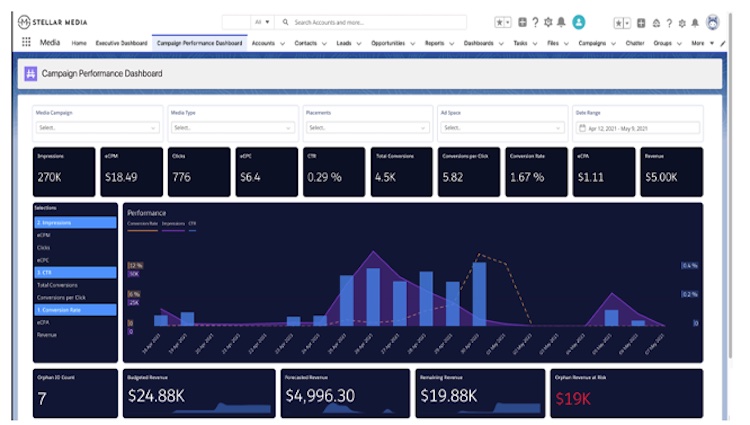
Task: Toggle eCPM in the Selections list
Action: coord(43,234)
